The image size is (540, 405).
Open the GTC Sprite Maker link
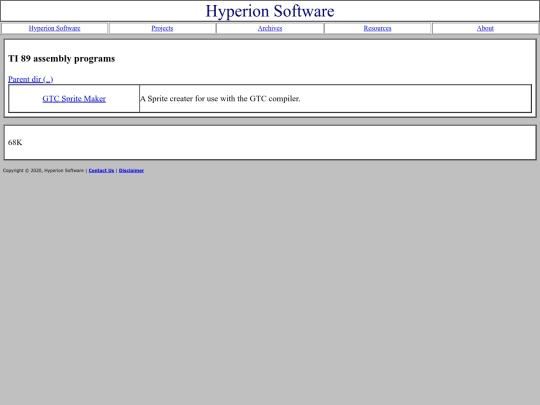point(74,98)
